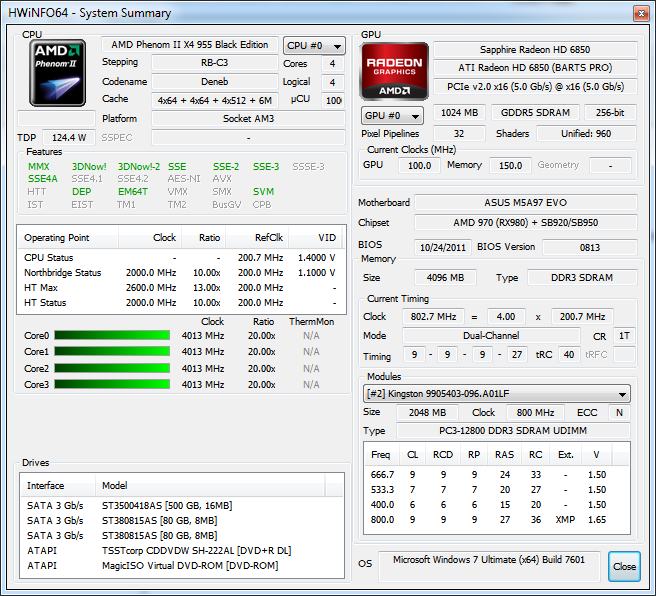
Task: Click the GPU memory clock 150.0 field
Action: [x=510, y=166]
